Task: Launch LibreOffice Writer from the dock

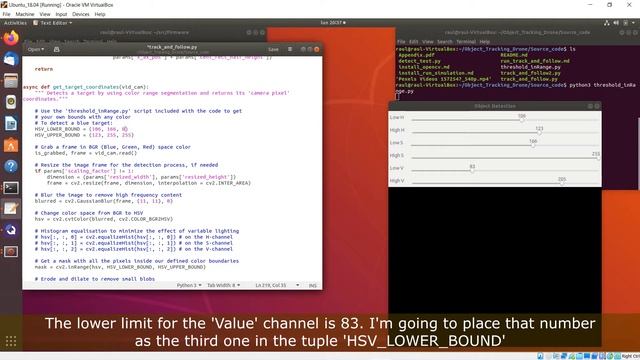Action: pos(11,123)
